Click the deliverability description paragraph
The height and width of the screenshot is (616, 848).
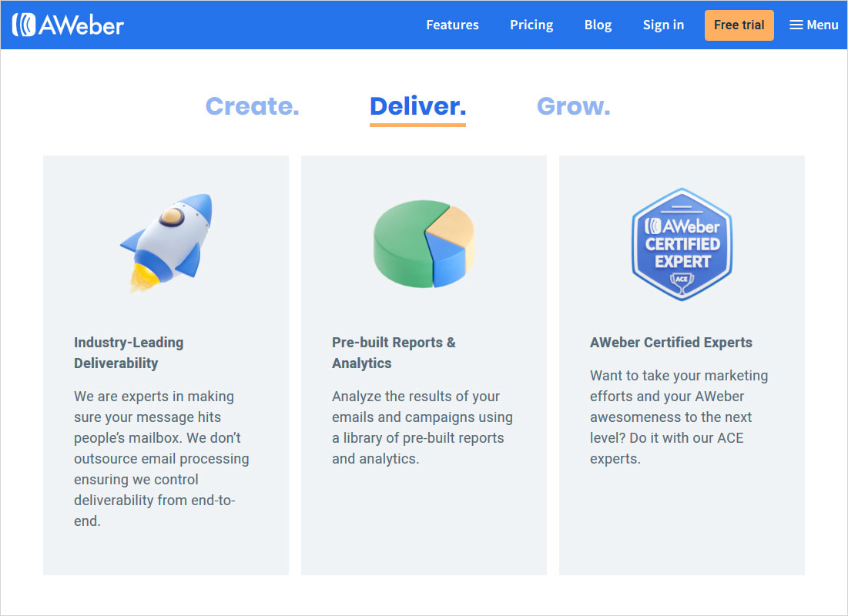162,458
